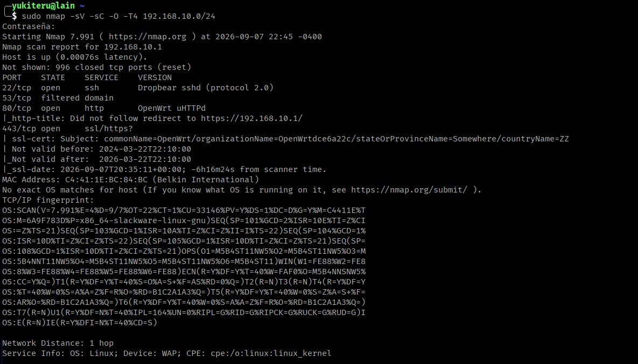This screenshot has height=364, width=638.
Task: Click the TCP/IP fingerprint heading
Action: tap(48, 200)
